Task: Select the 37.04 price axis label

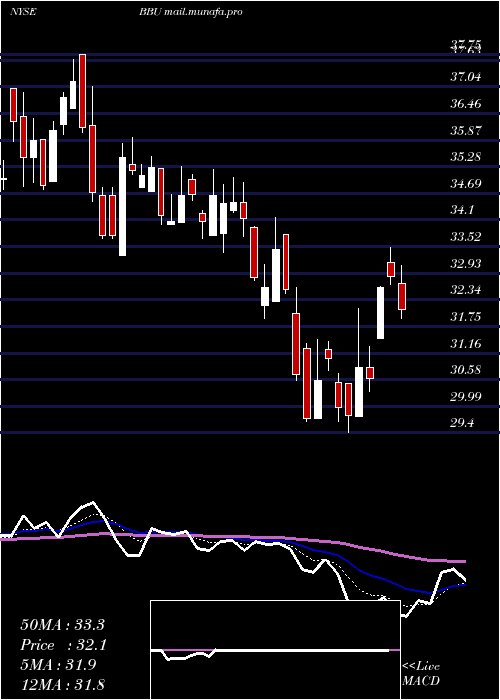Action: [x=466, y=77]
